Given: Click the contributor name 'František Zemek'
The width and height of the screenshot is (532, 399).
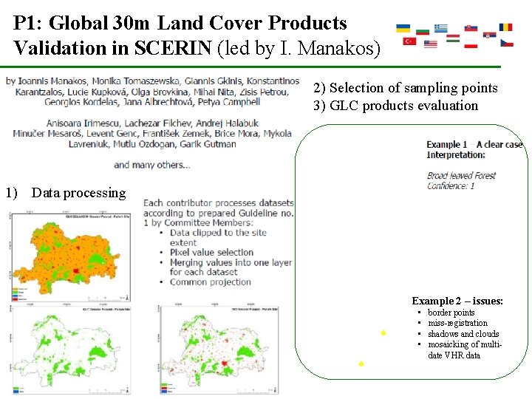Looking at the screenshot, I should 176,134.
